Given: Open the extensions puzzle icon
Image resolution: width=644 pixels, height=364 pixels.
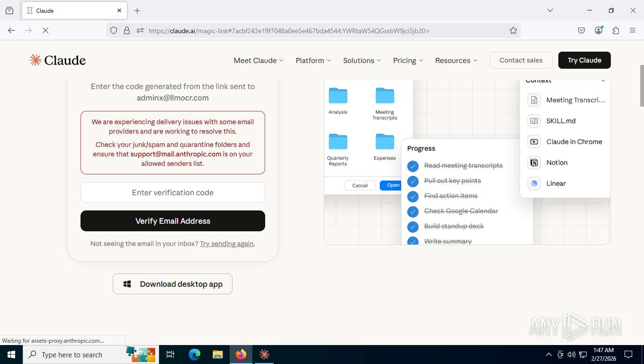Looking at the screenshot, I should point(616,30).
